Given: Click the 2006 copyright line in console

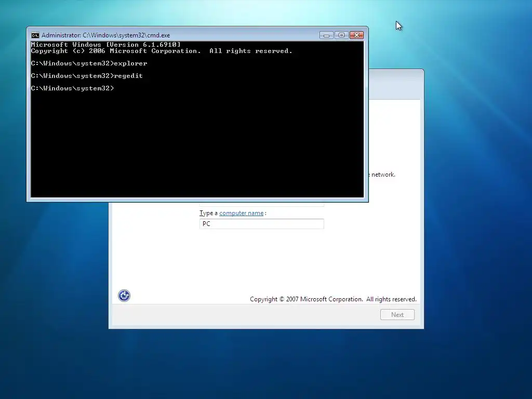Looking at the screenshot, I should (162, 51).
